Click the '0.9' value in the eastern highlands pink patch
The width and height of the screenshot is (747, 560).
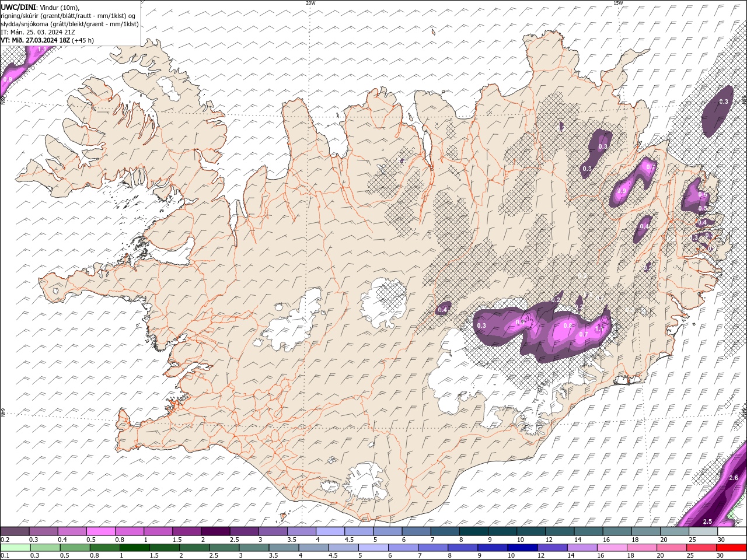[622, 191]
